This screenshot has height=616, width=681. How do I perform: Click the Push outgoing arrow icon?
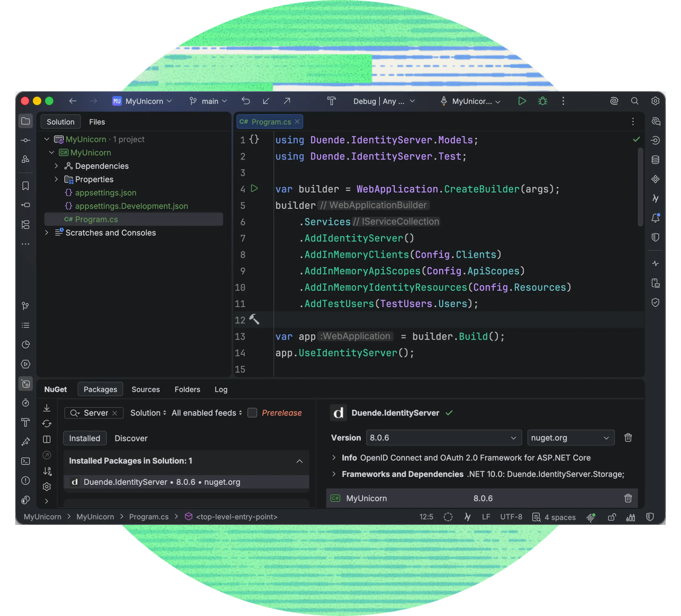(x=287, y=101)
